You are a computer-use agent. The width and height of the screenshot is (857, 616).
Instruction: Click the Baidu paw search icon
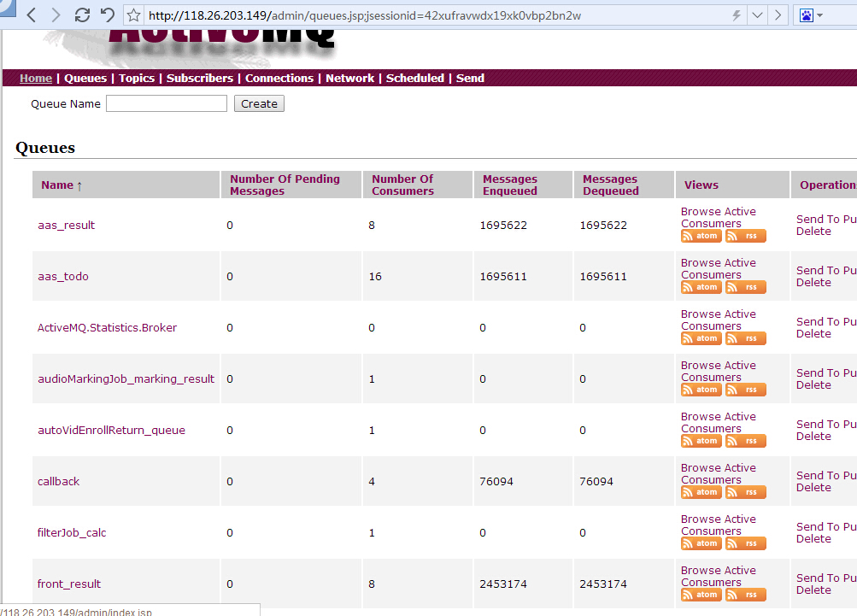(807, 15)
